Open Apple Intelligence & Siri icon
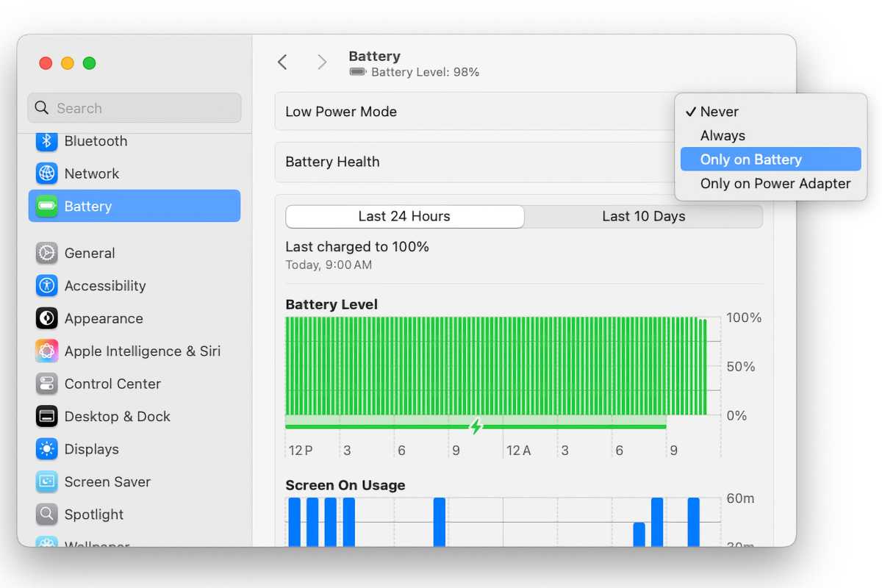This screenshot has width=882, height=588. pos(47,351)
